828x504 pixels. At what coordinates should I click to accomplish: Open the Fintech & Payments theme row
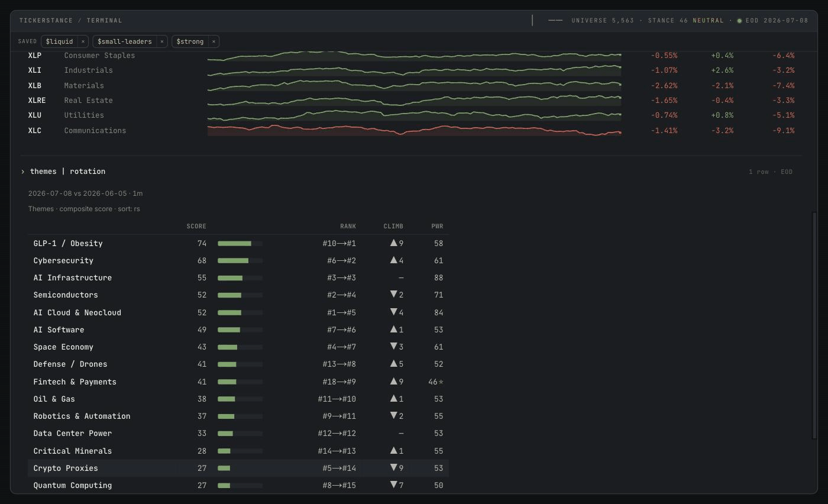238,382
